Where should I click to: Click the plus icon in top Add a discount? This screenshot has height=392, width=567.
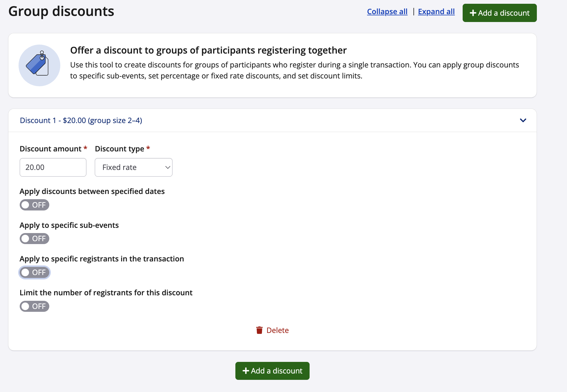(x=473, y=13)
